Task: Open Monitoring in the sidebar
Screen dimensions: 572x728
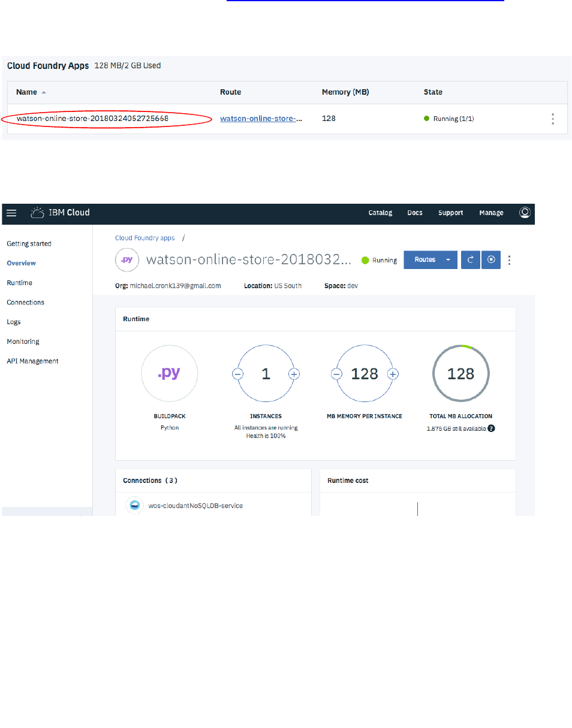Action: [x=23, y=342]
